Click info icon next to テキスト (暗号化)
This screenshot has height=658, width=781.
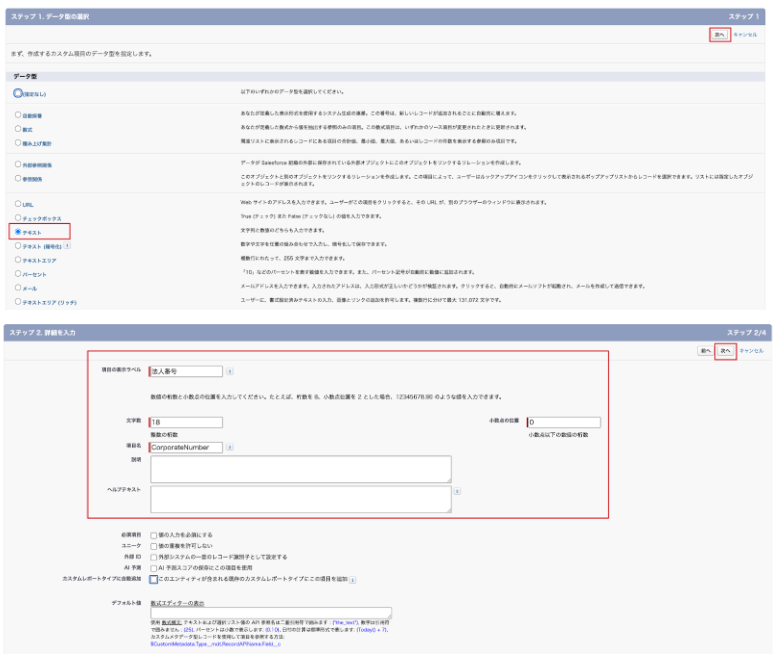click(x=67, y=245)
